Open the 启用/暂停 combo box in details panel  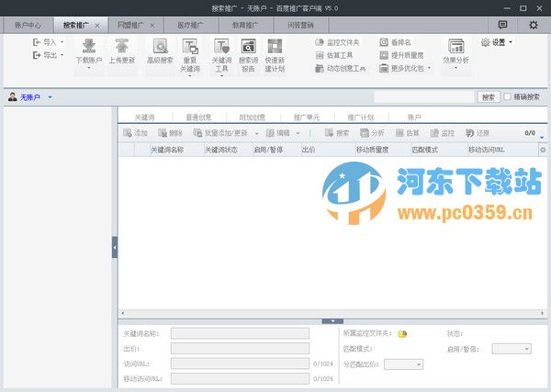pyautogui.click(x=512, y=349)
